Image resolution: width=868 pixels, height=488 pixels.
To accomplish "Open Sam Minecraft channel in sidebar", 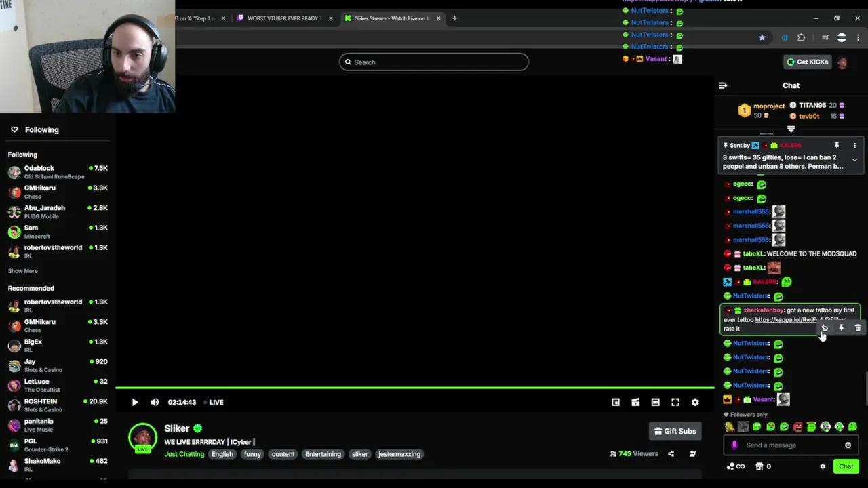I will coord(58,232).
